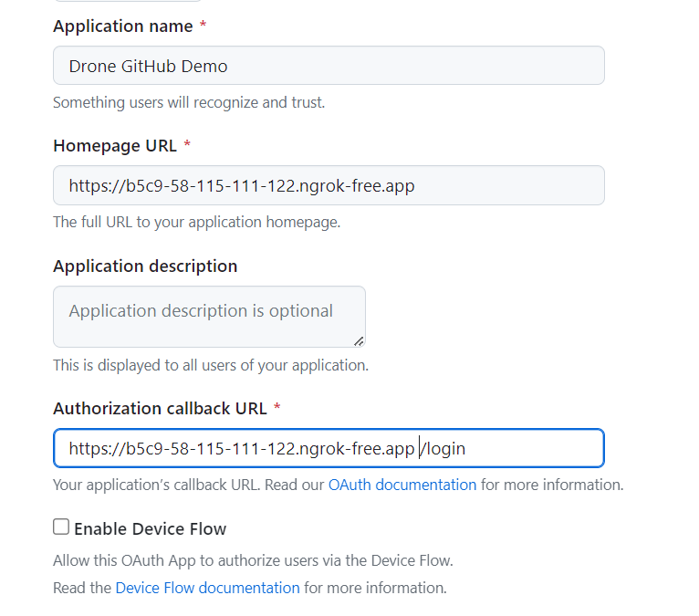Screen dimensions: 699x616
Task: Click the 'Application name' label
Action: tap(122, 26)
